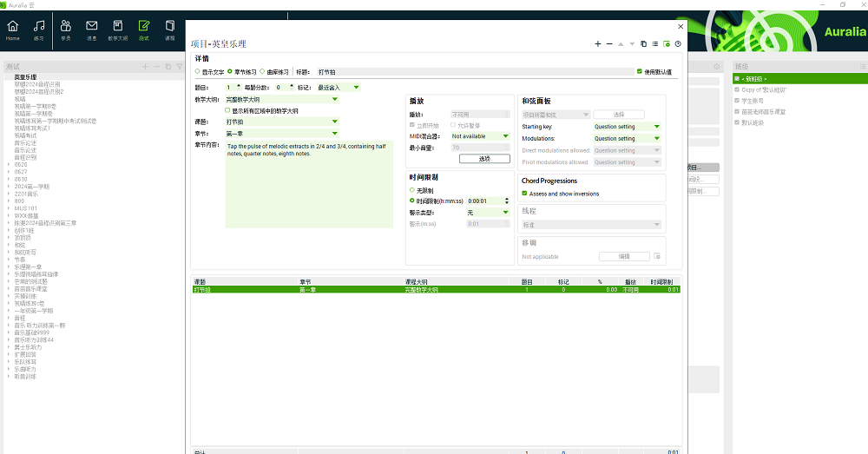
Task: Close the 项目-英皇乐理 dialog
Action: pyautogui.click(x=681, y=26)
